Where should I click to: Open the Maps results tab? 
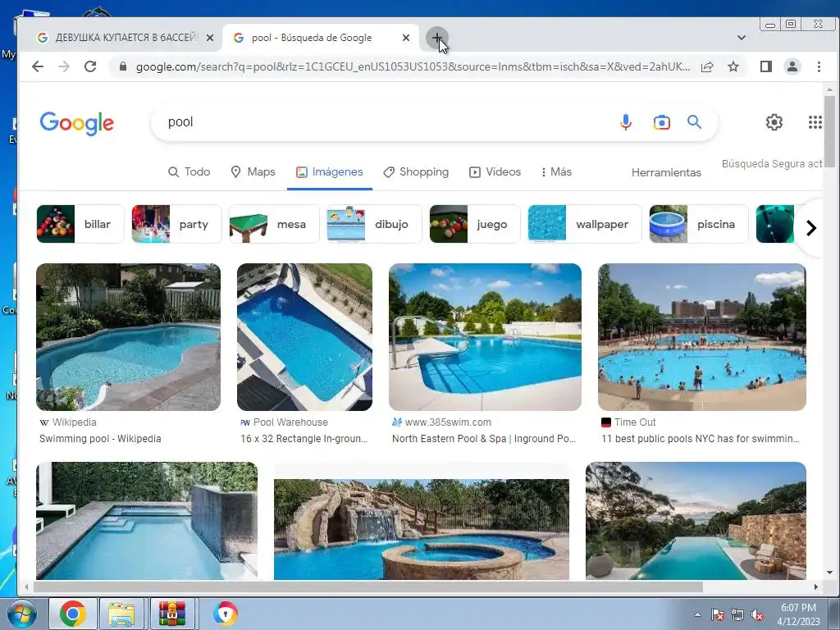253,172
